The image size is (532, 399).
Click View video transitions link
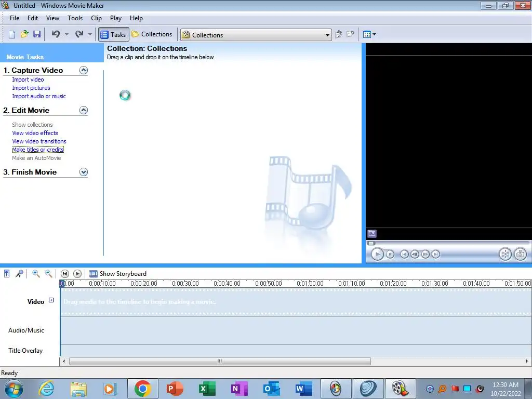tap(39, 141)
